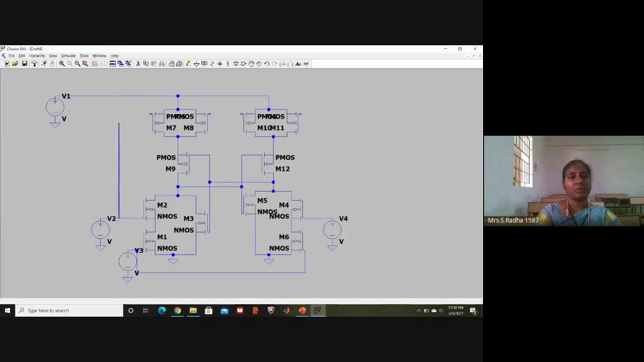Viewport: 644px width, 362px height.
Task: Click the Redo arrow
Action: (275, 64)
